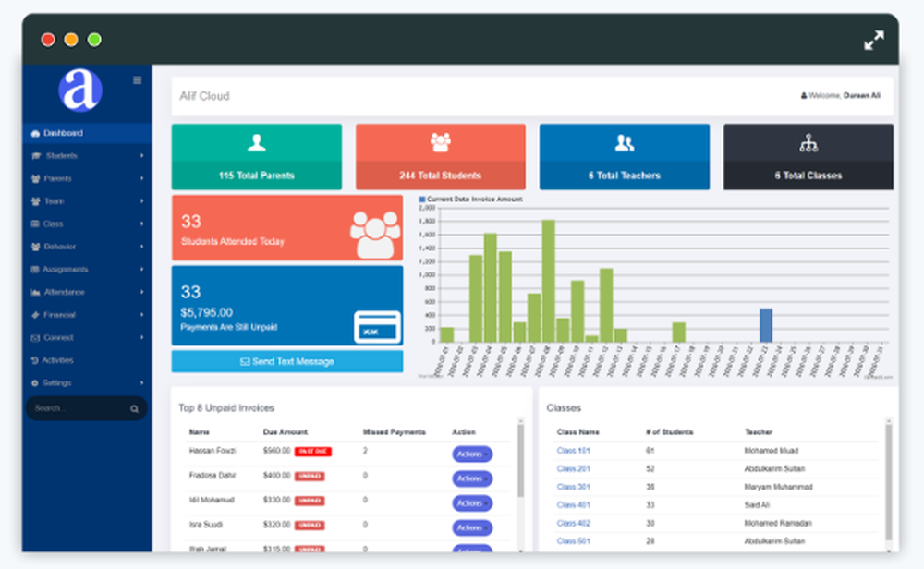Image resolution: width=924 pixels, height=569 pixels.
Task: Expand the Students menu arrow
Action: click(142, 156)
